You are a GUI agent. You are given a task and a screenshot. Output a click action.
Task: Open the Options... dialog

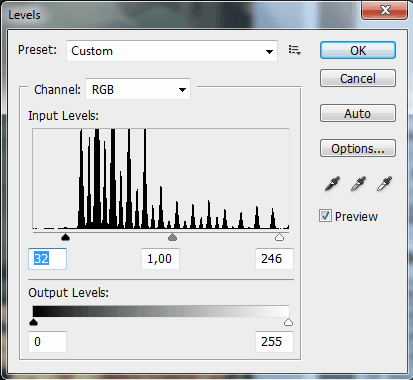point(358,148)
